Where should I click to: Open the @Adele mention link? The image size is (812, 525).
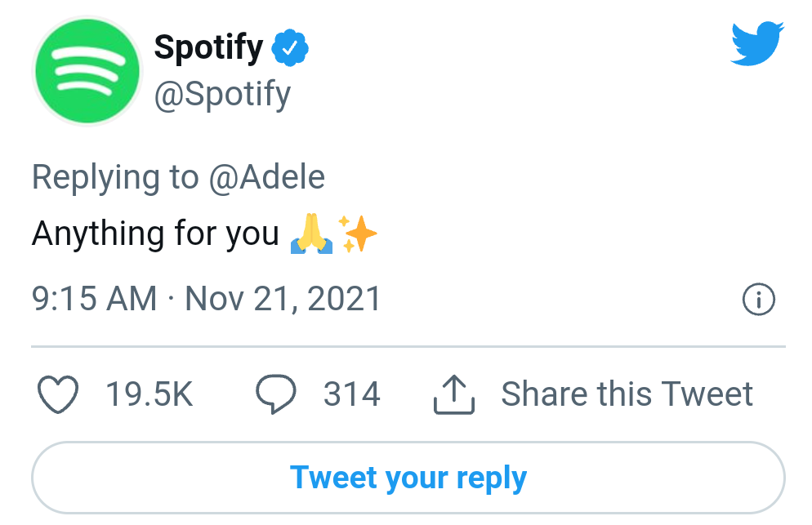[x=267, y=177]
